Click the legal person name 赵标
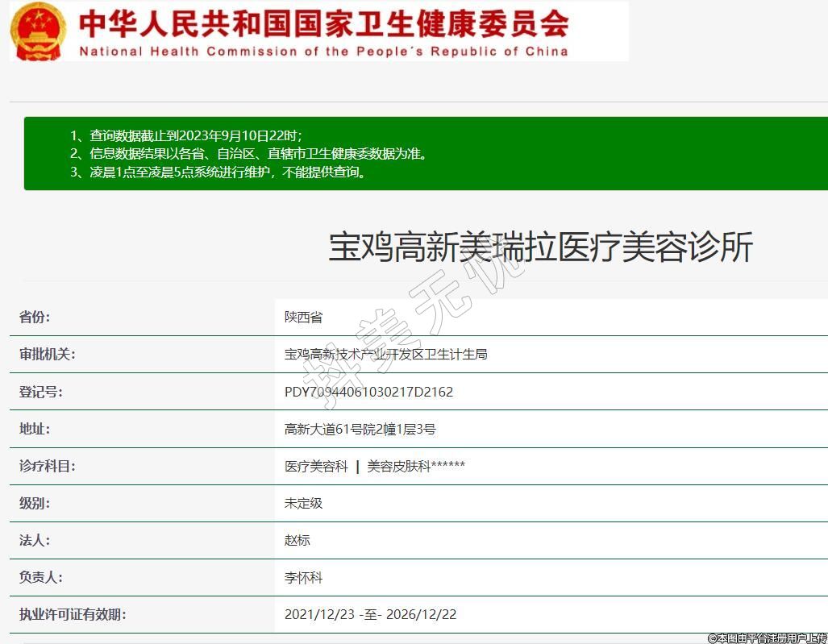 pyautogui.click(x=297, y=540)
